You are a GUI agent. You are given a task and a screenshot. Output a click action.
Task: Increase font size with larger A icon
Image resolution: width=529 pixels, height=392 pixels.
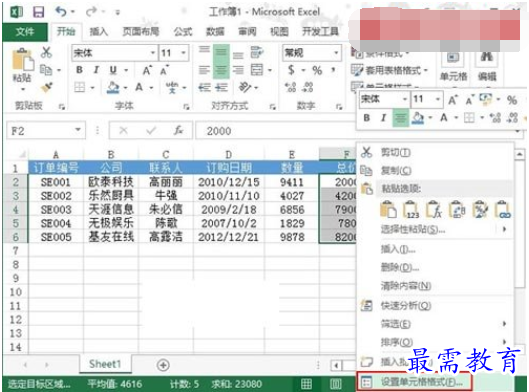(147, 71)
